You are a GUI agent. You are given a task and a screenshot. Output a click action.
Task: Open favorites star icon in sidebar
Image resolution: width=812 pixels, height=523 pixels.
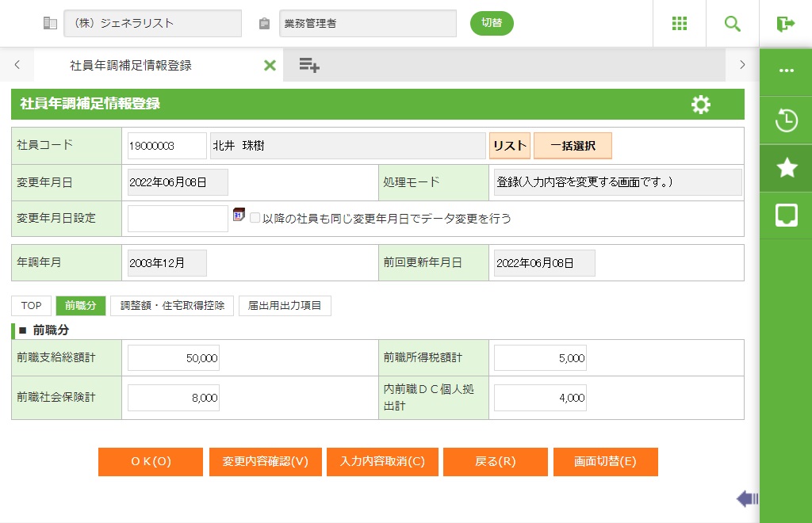(x=786, y=168)
